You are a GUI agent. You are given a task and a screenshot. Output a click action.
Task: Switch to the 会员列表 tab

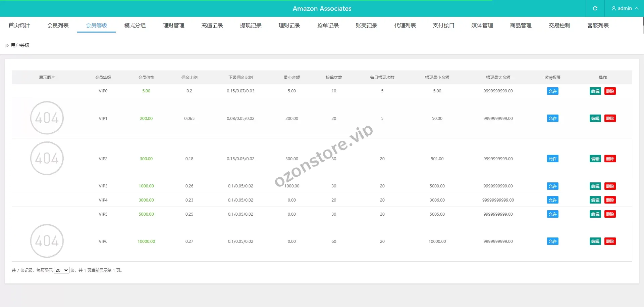(58, 26)
